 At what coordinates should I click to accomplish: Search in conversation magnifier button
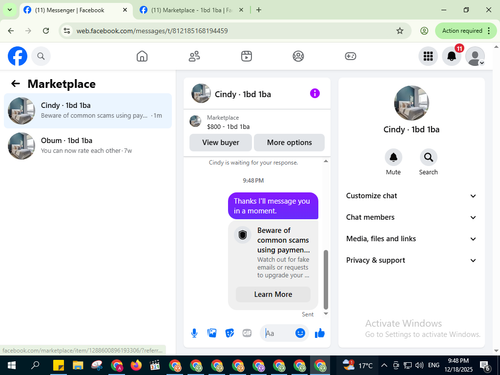(428, 157)
